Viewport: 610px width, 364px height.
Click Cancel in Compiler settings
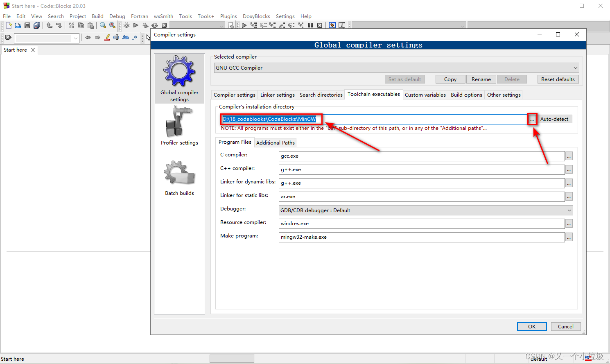click(x=566, y=326)
